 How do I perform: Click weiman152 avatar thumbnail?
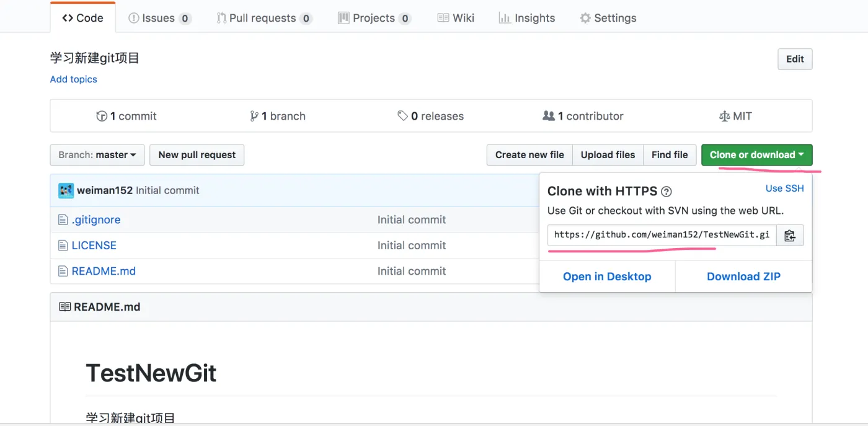pos(66,190)
